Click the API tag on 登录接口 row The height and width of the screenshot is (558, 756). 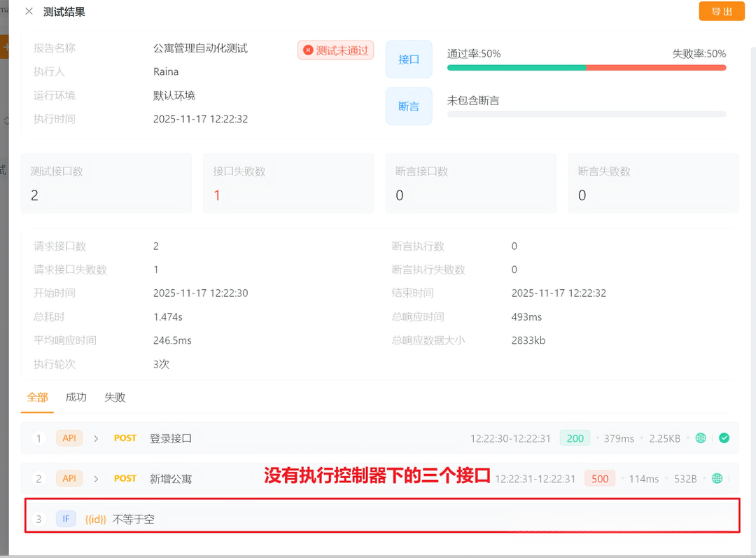[x=69, y=438]
